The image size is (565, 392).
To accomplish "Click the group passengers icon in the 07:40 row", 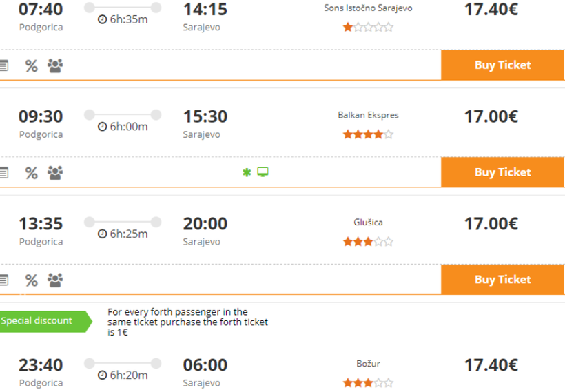I will pos(55,65).
